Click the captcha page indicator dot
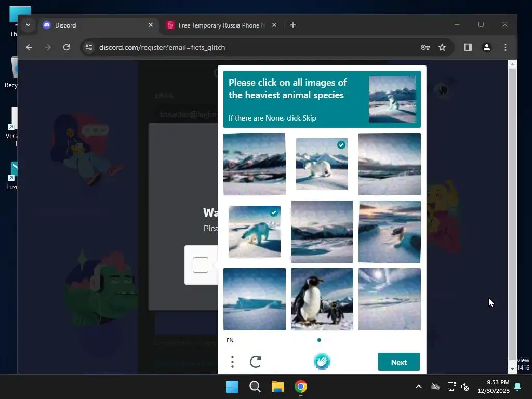 [319, 340]
